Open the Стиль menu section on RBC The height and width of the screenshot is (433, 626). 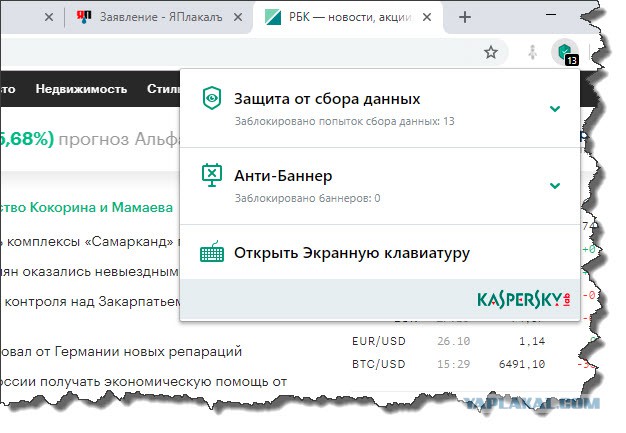163,89
